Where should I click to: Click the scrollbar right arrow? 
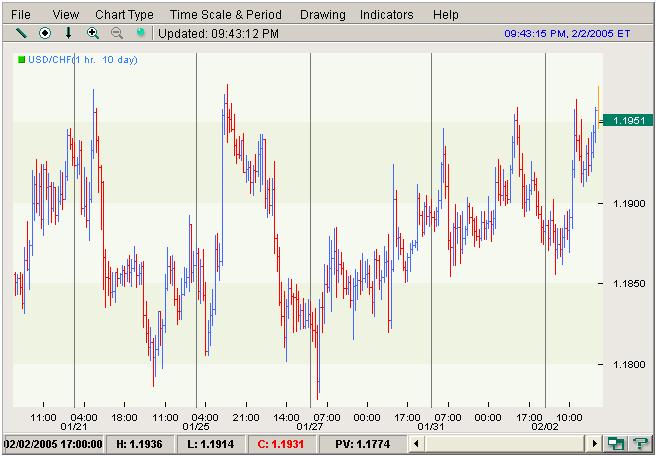coord(594,443)
